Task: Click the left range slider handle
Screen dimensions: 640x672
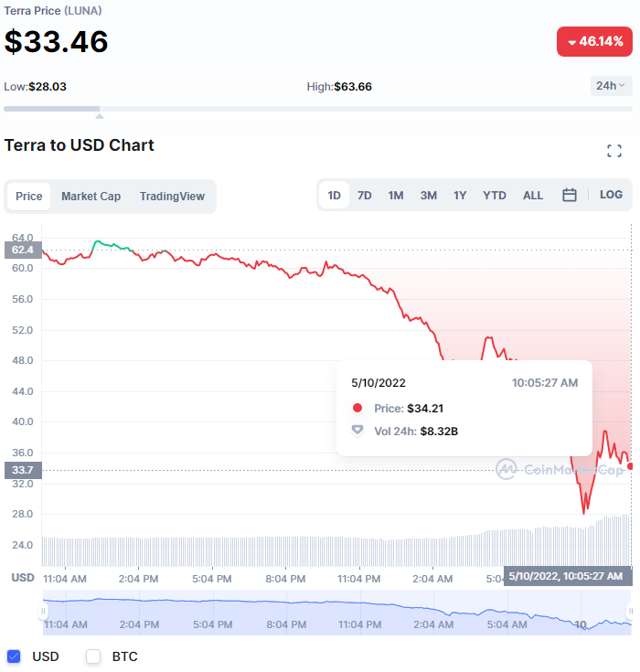Action: coord(43,611)
